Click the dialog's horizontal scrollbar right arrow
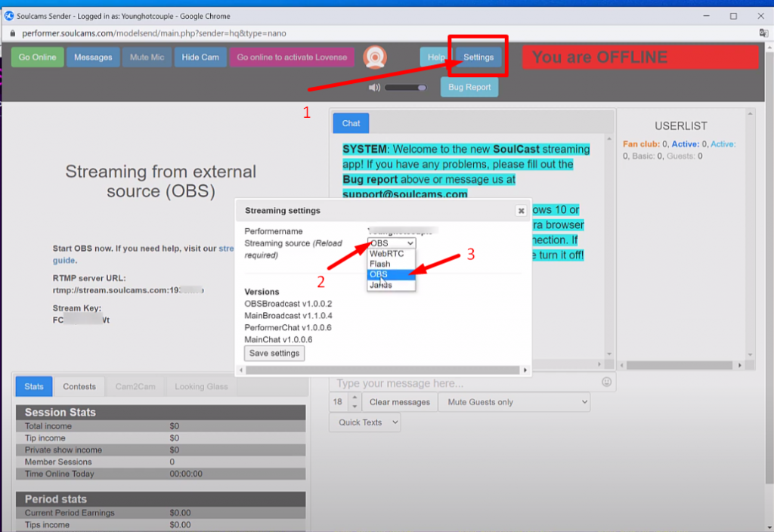The image size is (774, 532). 525,370
